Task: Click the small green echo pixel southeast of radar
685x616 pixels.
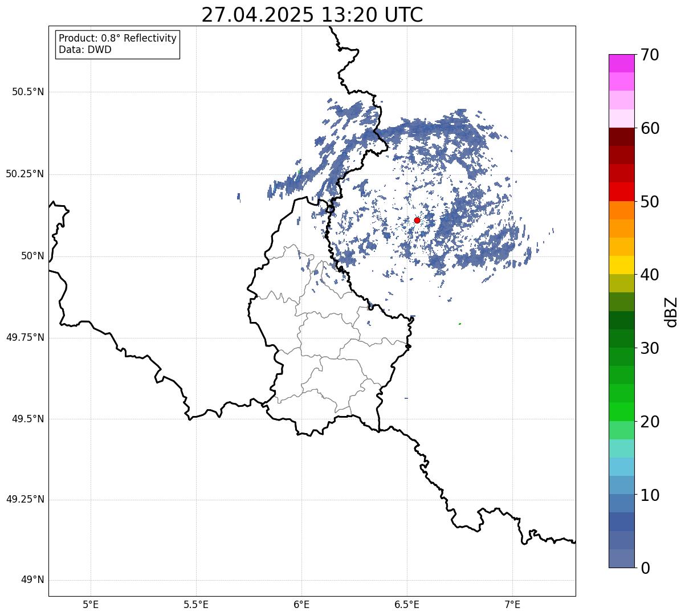Action: [x=460, y=324]
